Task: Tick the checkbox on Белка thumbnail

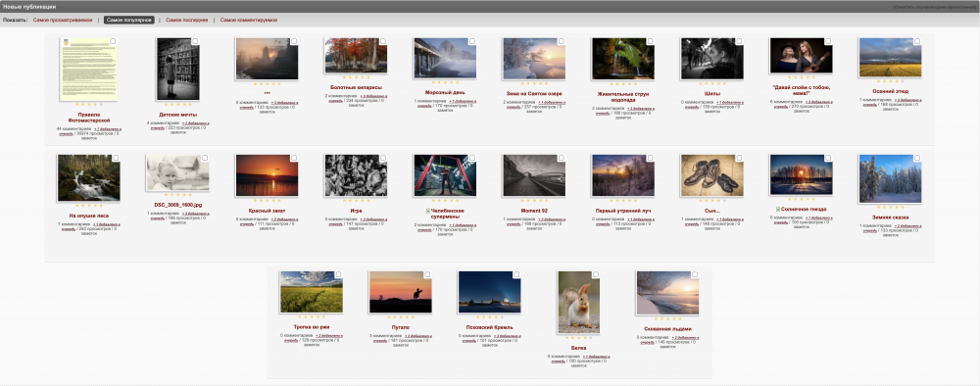Action: tap(596, 274)
